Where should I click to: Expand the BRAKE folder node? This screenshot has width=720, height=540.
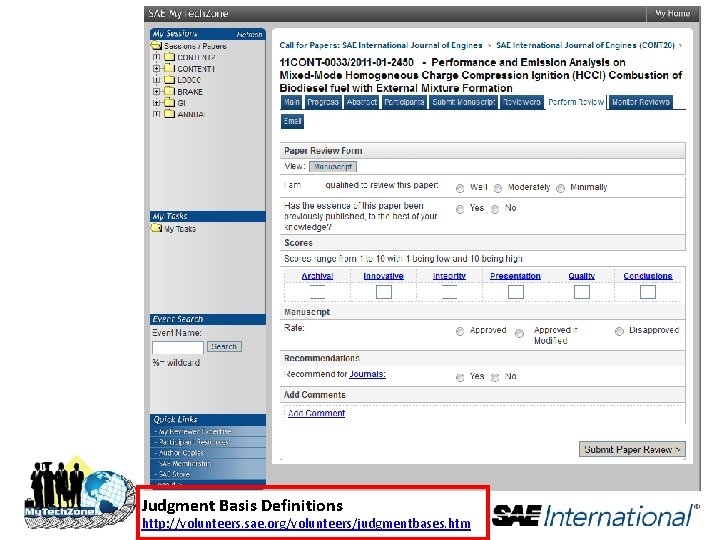coord(157,91)
